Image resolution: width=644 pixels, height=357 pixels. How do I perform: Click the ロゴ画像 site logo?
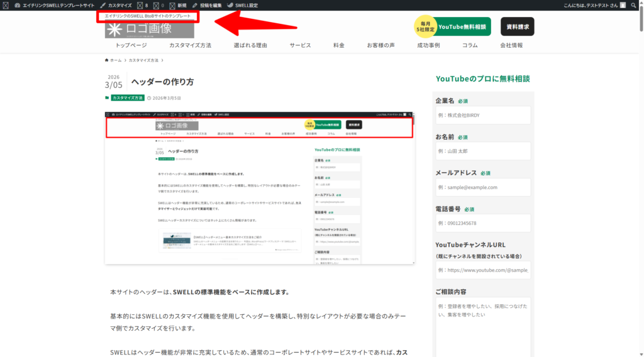pyautogui.click(x=149, y=29)
